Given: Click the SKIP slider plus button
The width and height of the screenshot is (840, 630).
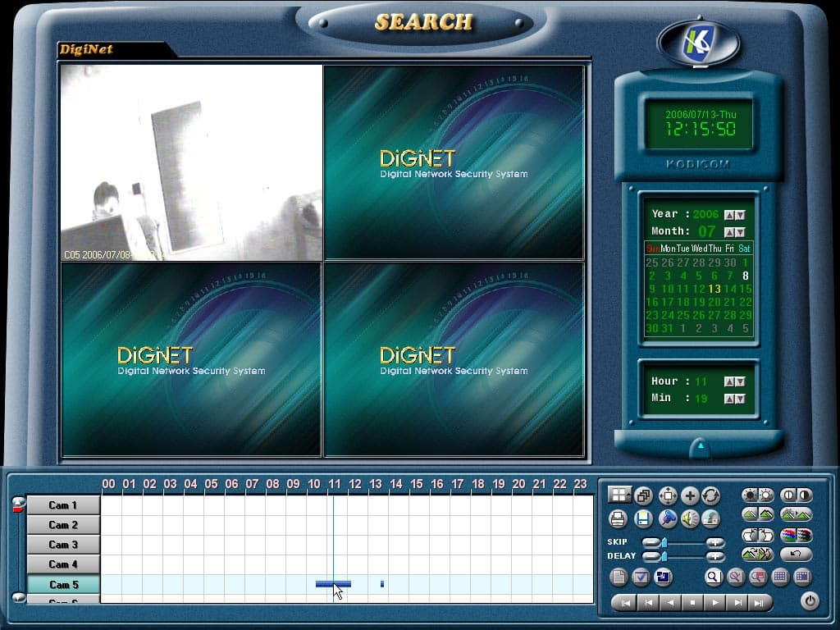Looking at the screenshot, I should coord(715,542).
